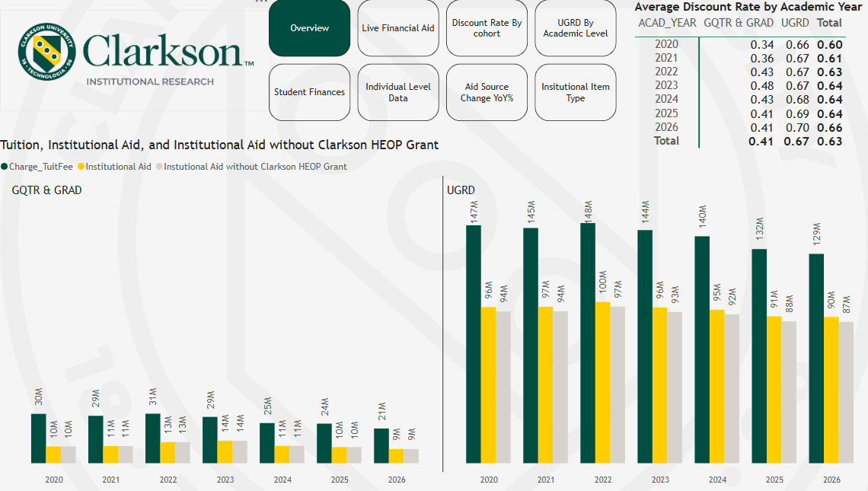The height and width of the screenshot is (491, 868).
Task: Select the 100M Institutional Aid bar for 2022
Action: click(602, 382)
